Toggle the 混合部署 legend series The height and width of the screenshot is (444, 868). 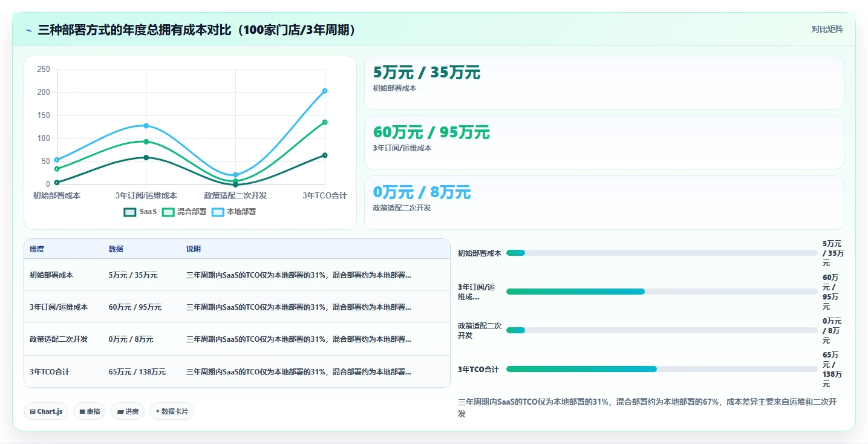coord(184,212)
